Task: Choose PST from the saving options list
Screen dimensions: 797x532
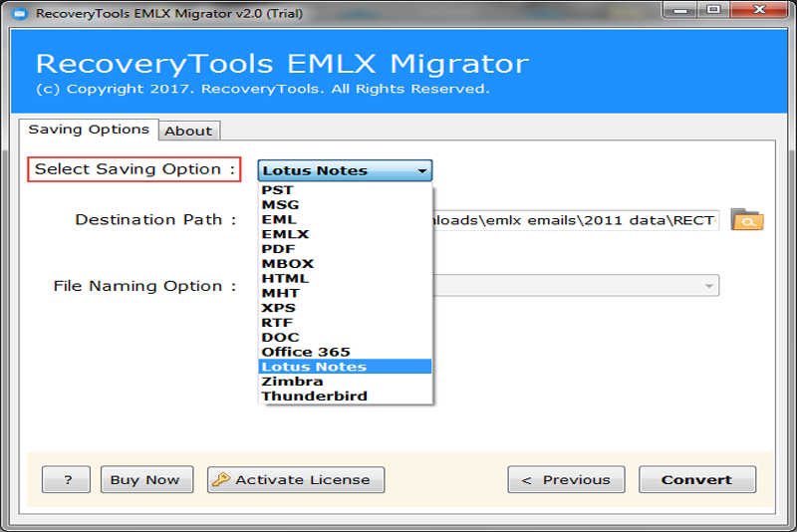Action: pyautogui.click(x=345, y=190)
